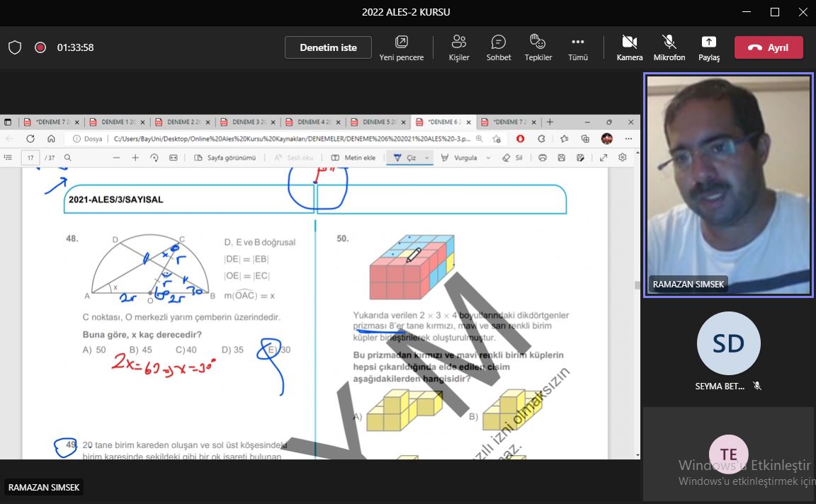Reload the page in shared browser
Viewport: 816px width, 504px height.
coord(30,139)
